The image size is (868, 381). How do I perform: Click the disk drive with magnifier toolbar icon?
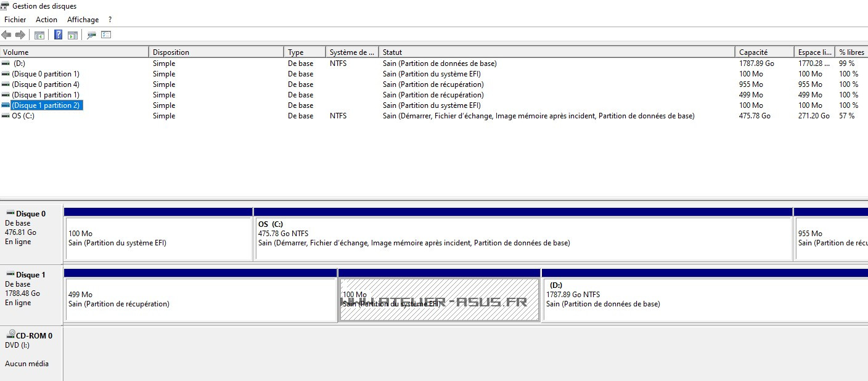pos(91,35)
